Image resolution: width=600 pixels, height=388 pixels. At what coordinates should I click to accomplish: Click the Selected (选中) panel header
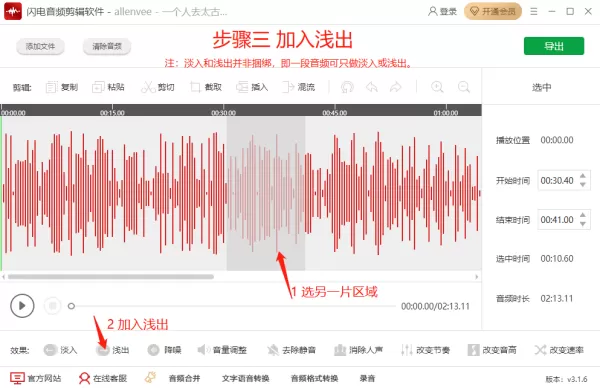[x=541, y=87]
